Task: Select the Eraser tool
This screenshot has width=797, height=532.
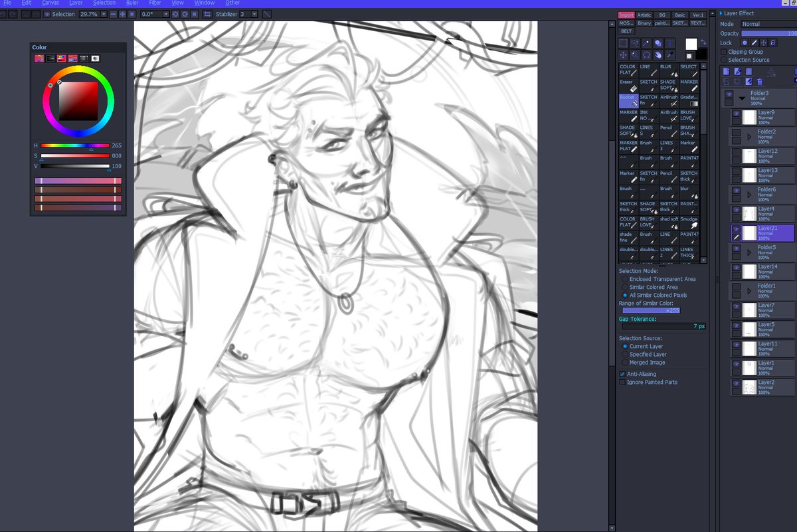Action: [627, 85]
